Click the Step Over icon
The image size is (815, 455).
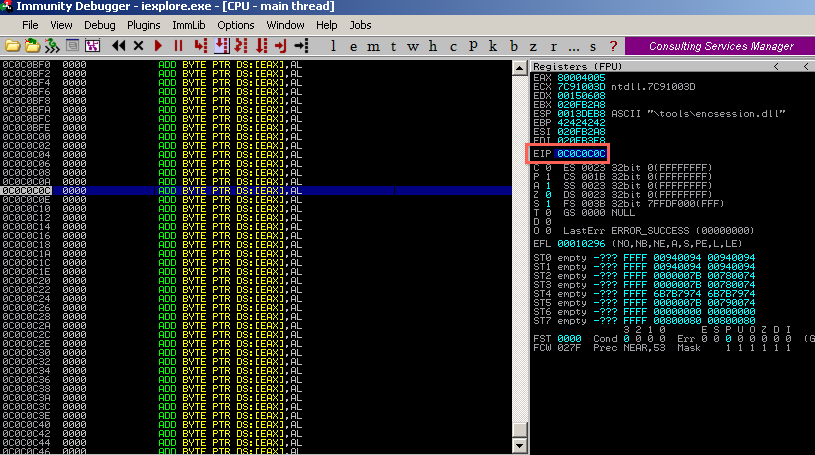click(x=221, y=46)
